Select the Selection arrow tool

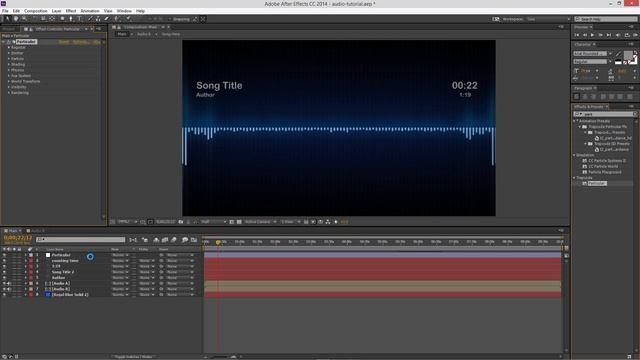7,19
